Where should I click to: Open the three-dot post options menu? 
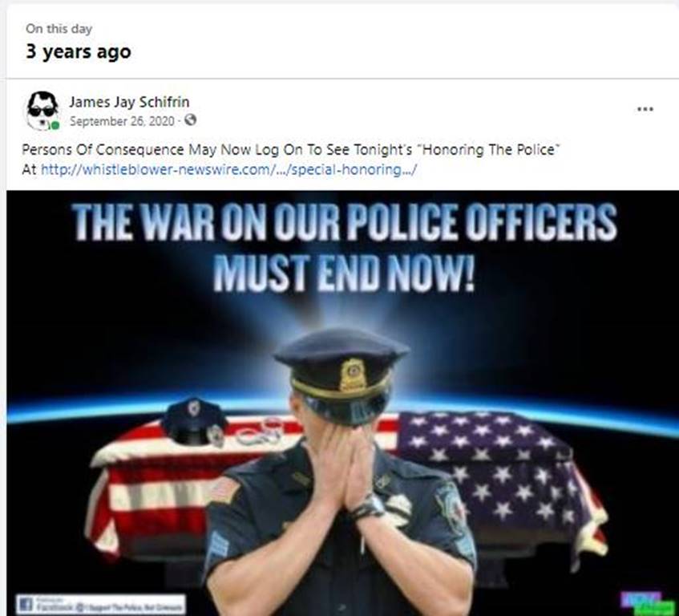[645, 109]
